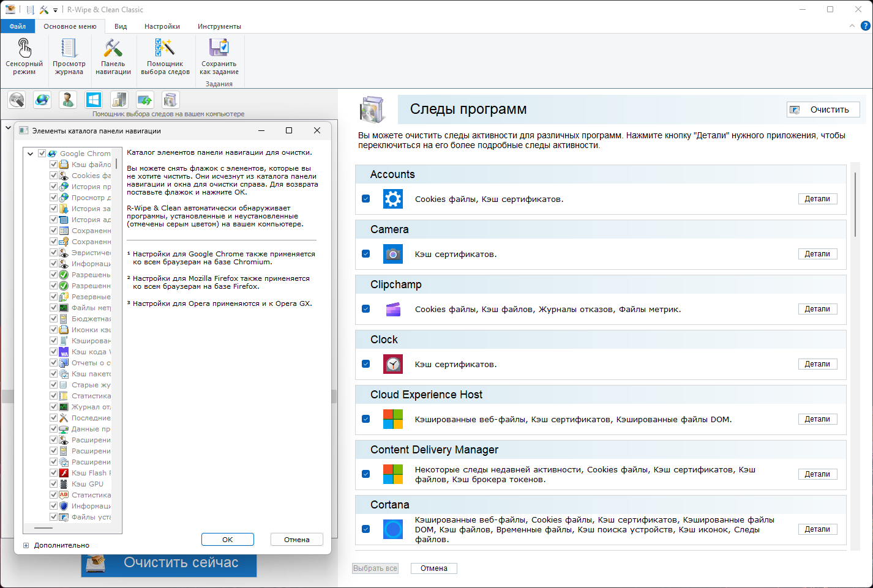Open Детали for Cortana
Image resolution: width=873 pixels, height=588 pixels.
click(x=817, y=529)
